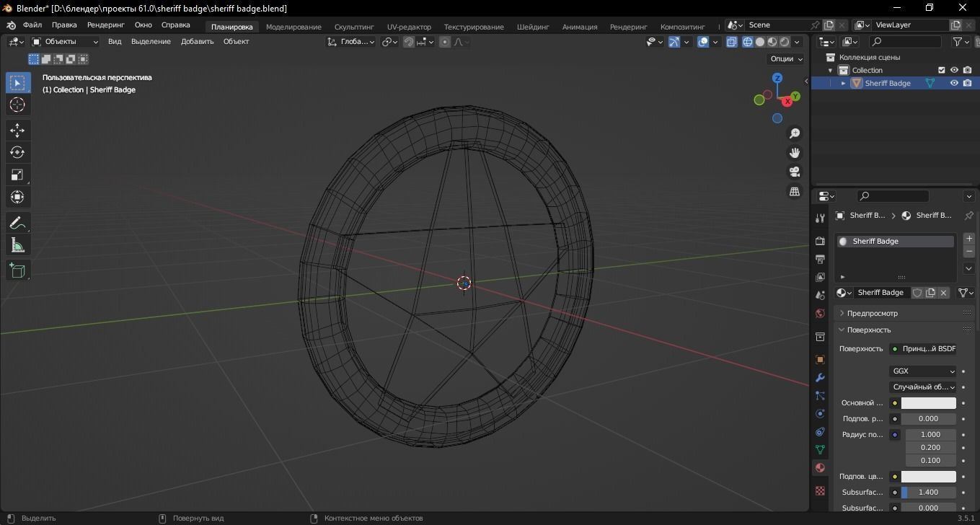Open the Output properties tab
Screen dimensions: 980x525
coord(820,259)
